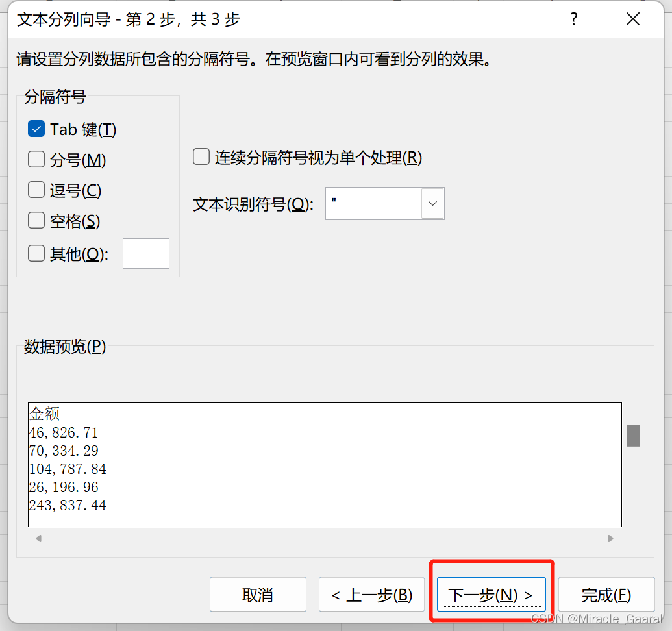Viewport: 672px width, 631px height.
Task: Enable the 分号 (semicolon) delimiter checkbox
Action: click(x=36, y=159)
